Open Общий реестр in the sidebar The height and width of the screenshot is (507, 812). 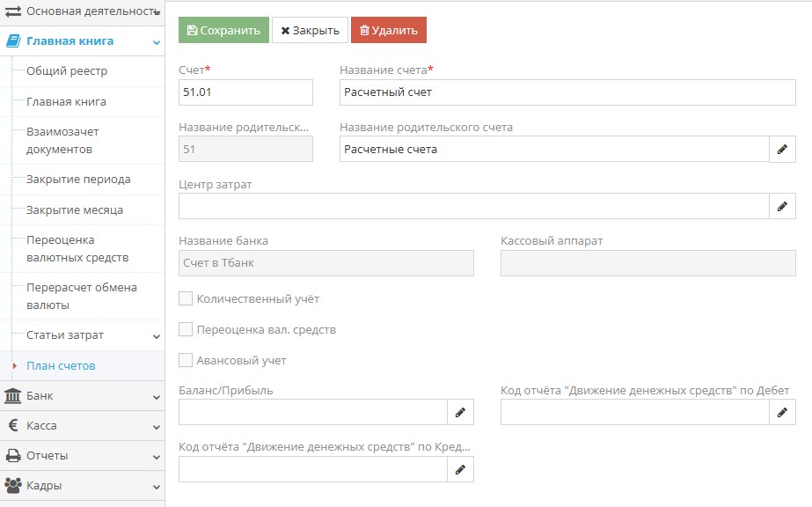coord(67,71)
